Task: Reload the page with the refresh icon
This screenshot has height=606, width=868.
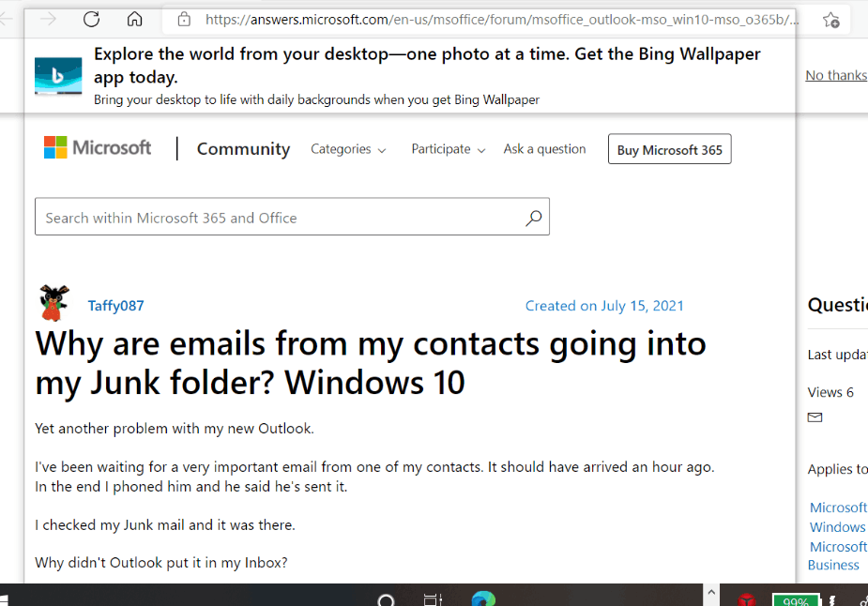Action: tap(91, 20)
